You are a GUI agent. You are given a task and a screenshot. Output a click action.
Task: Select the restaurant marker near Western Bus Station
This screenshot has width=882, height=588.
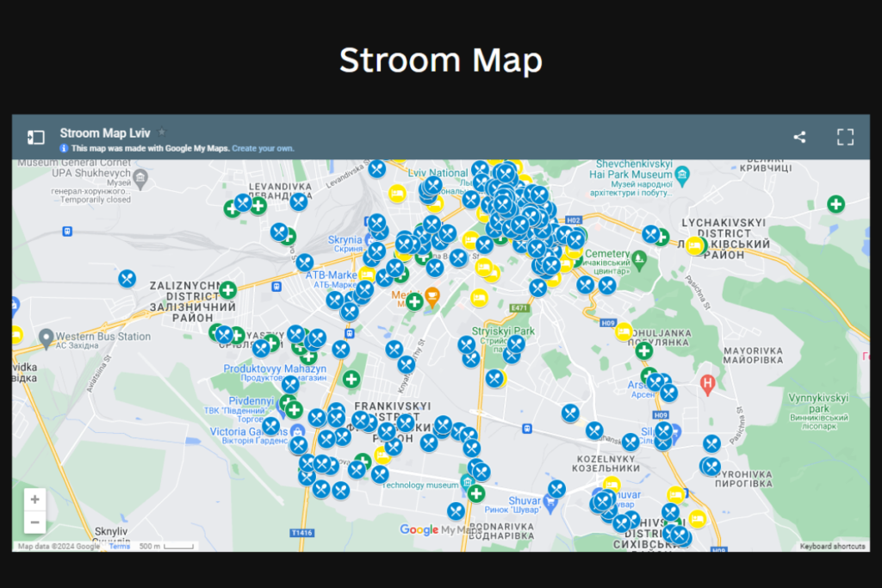coord(127,277)
